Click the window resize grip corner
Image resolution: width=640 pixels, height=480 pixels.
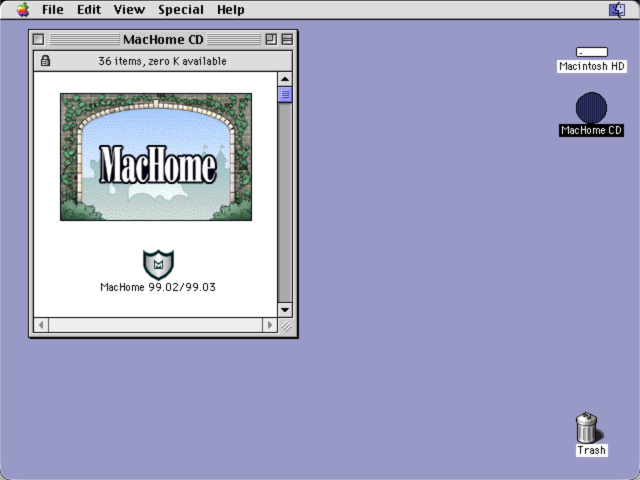[x=287, y=326]
